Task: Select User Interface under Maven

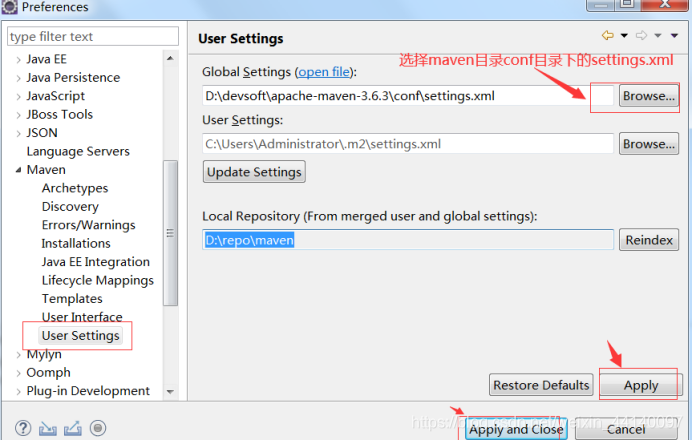Action: click(82, 317)
